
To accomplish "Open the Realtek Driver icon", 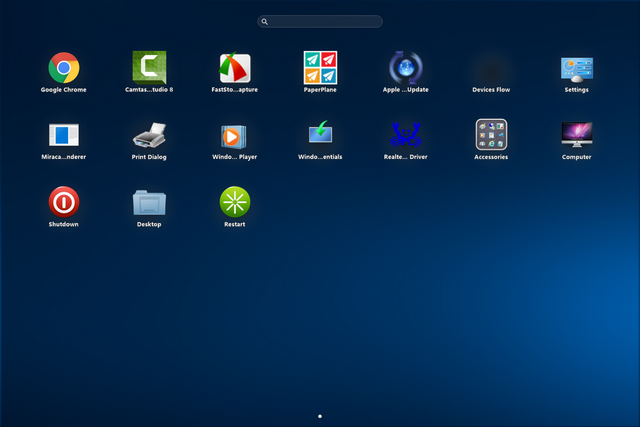I will tap(406, 135).
